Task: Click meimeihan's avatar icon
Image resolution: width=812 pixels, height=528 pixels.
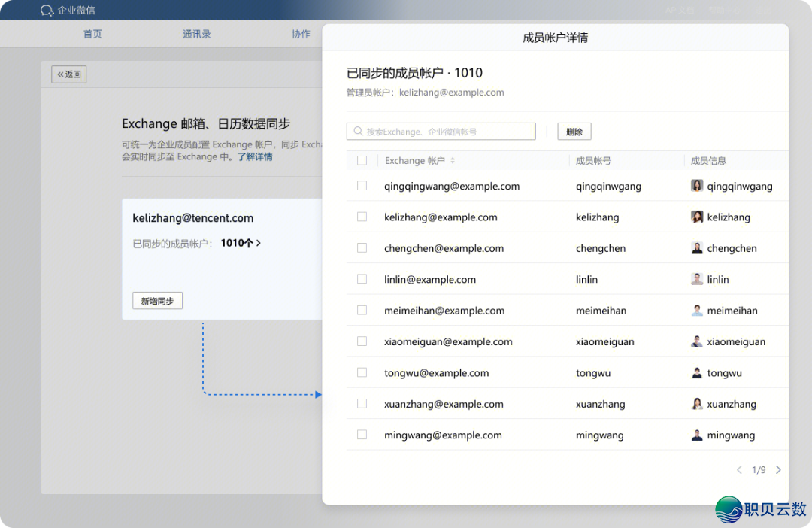Action: 696,310
